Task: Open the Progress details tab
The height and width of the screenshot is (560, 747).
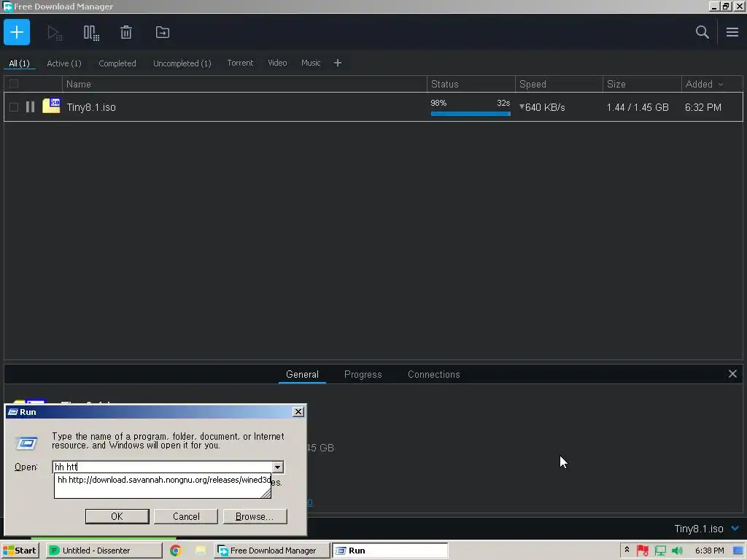Action: [x=363, y=374]
